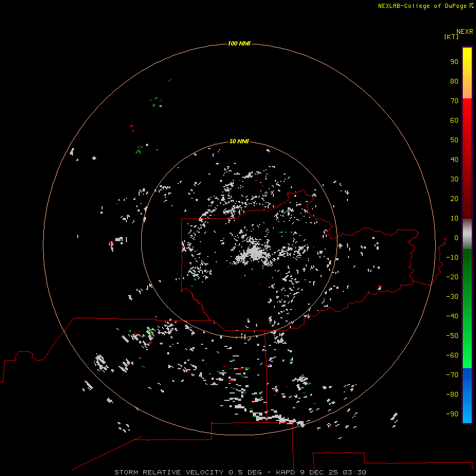Click the 30 value on velocity scale
This screenshot has height=476, width=476.
(454, 179)
